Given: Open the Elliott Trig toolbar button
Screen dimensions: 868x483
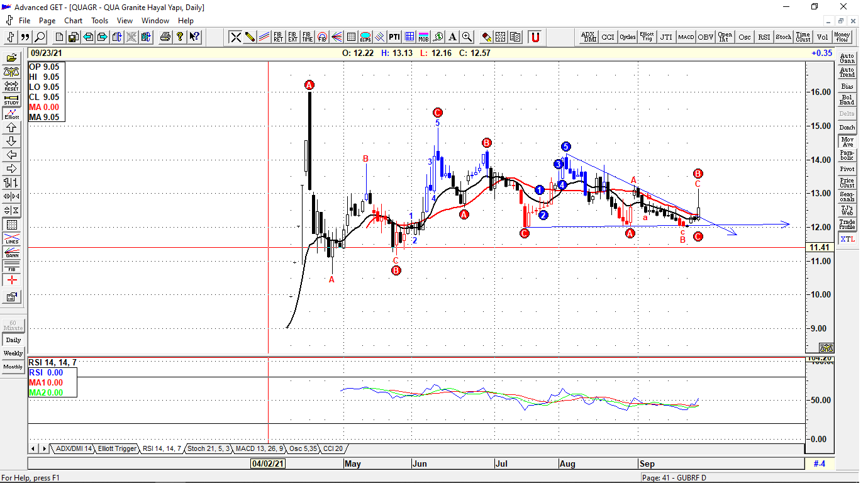Looking at the screenshot, I should point(647,37).
